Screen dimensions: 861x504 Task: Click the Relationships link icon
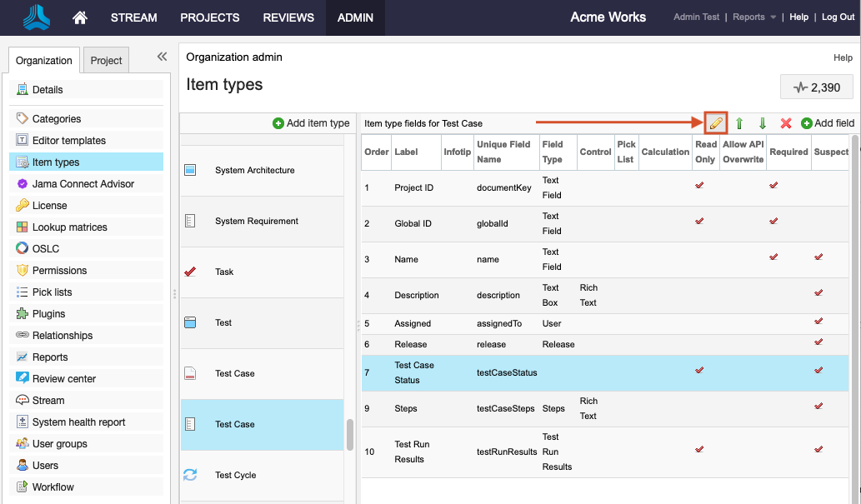[x=22, y=335]
